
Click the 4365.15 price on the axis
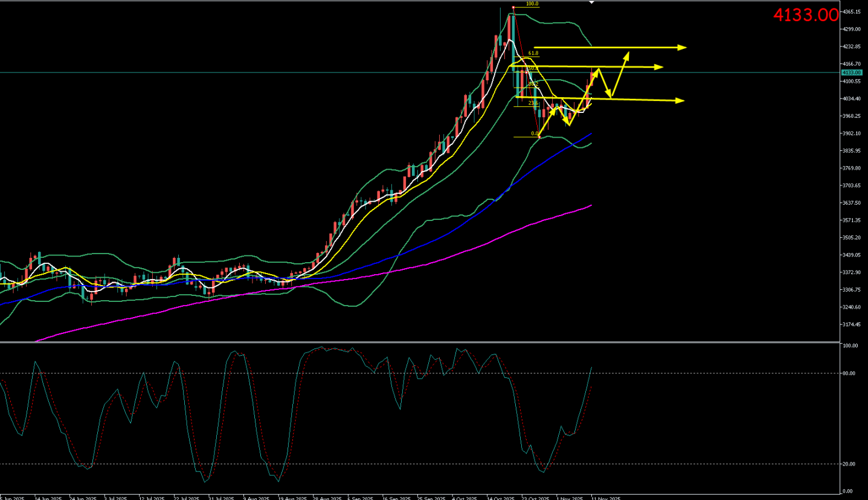pyautogui.click(x=851, y=11)
